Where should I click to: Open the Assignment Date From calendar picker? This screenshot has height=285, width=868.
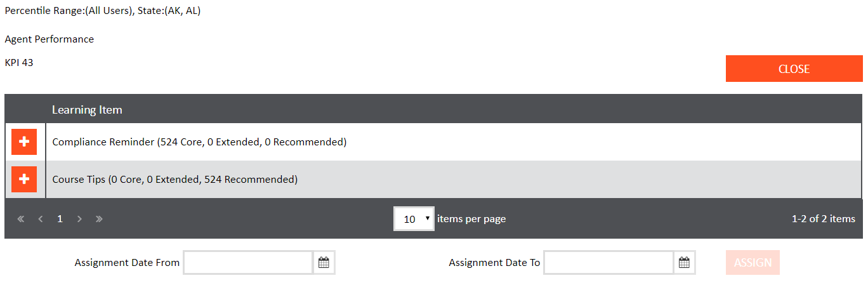click(324, 262)
